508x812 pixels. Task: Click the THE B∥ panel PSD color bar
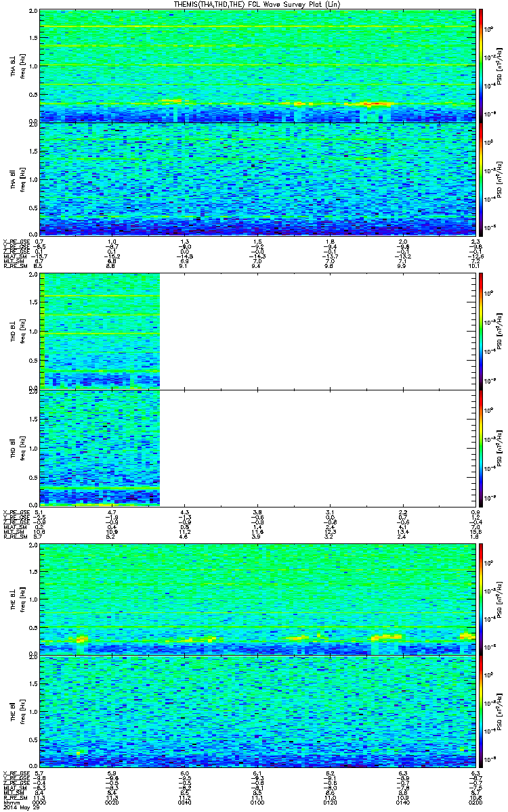(x=482, y=711)
